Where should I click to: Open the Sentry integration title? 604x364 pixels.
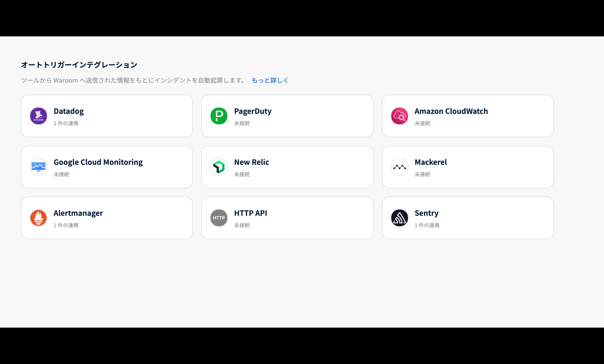coord(426,213)
